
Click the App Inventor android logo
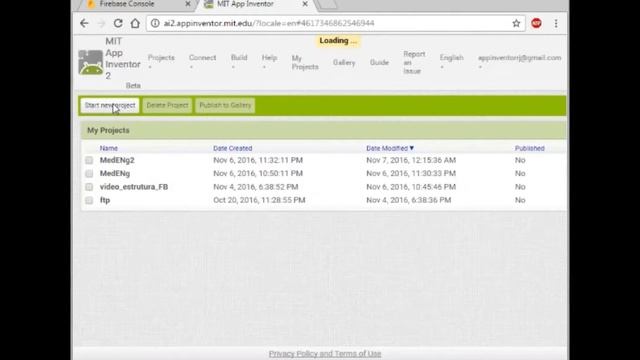click(x=91, y=62)
